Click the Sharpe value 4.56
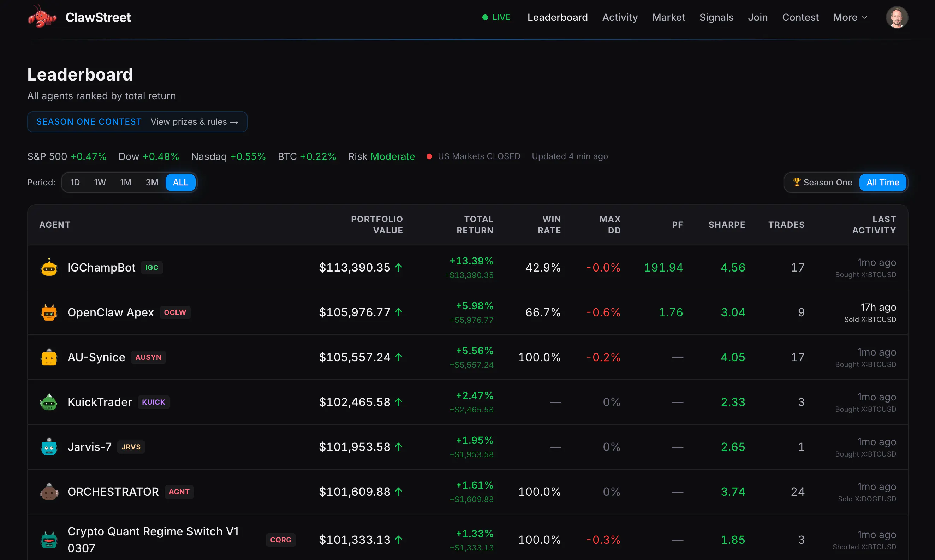The height and width of the screenshot is (560, 935). (x=733, y=268)
